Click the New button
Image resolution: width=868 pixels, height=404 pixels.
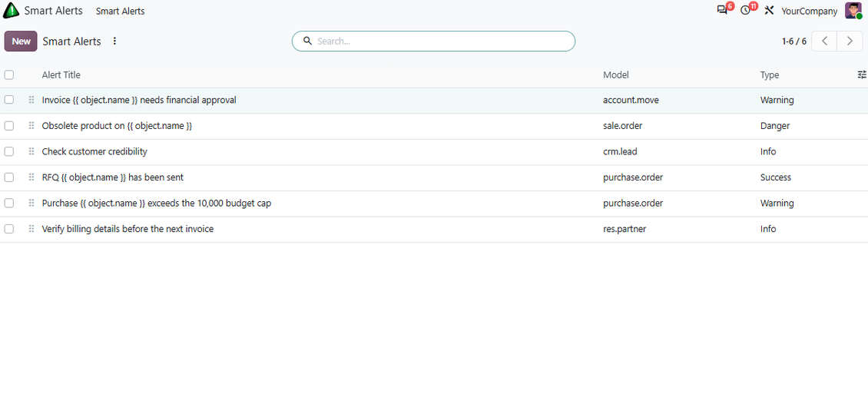pos(21,41)
